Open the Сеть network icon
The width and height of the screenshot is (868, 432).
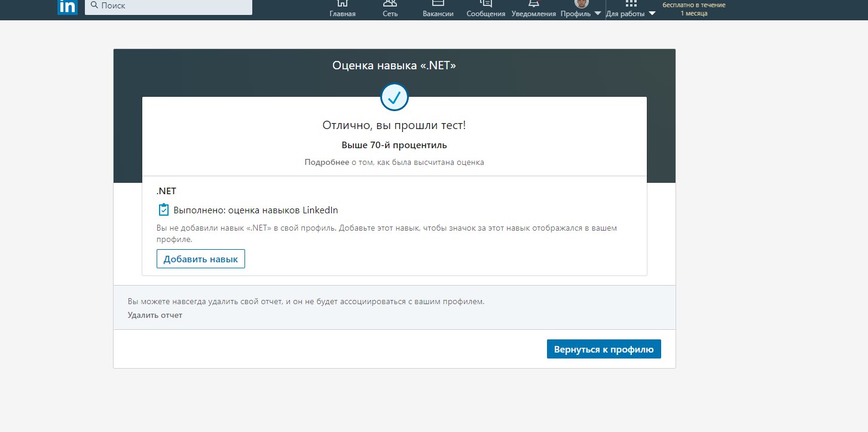pyautogui.click(x=390, y=3)
